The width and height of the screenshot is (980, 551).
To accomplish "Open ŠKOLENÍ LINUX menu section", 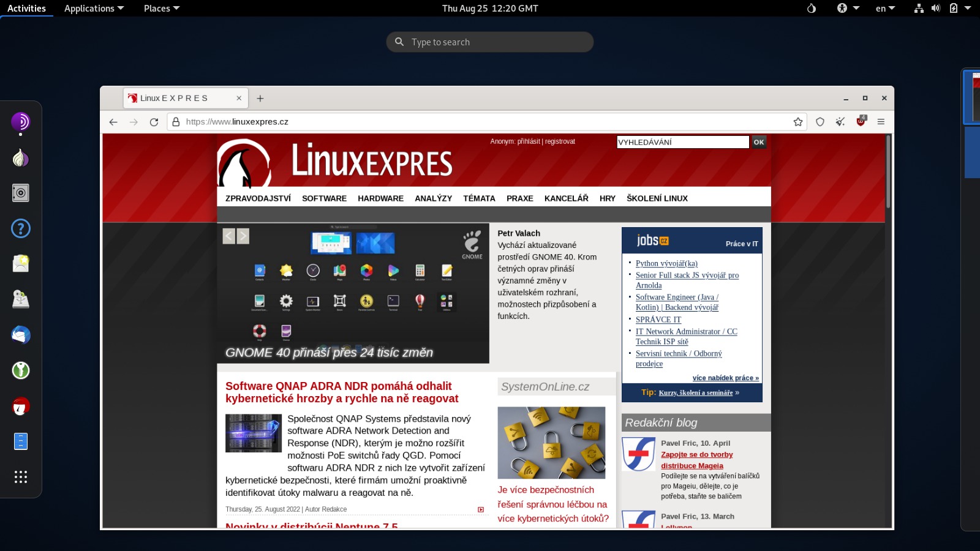I will [x=657, y=198].
